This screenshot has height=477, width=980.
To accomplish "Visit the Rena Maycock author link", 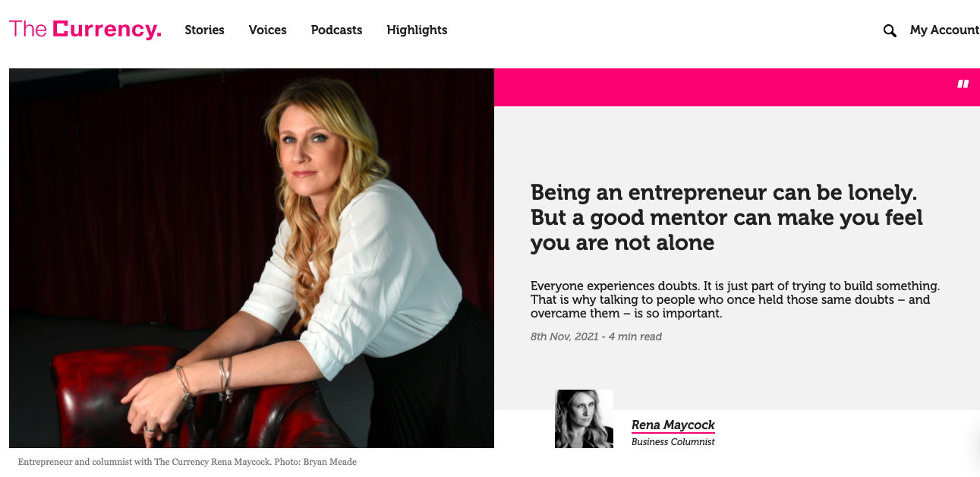I will point(673,425).
